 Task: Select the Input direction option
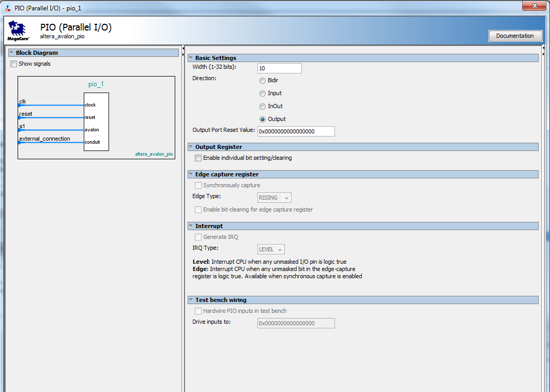pos(263,94)
